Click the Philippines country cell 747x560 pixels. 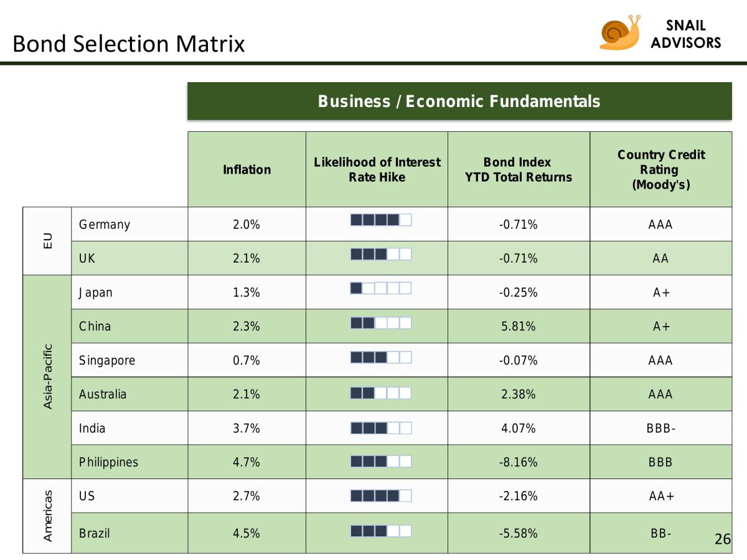[x=129, y=462]
